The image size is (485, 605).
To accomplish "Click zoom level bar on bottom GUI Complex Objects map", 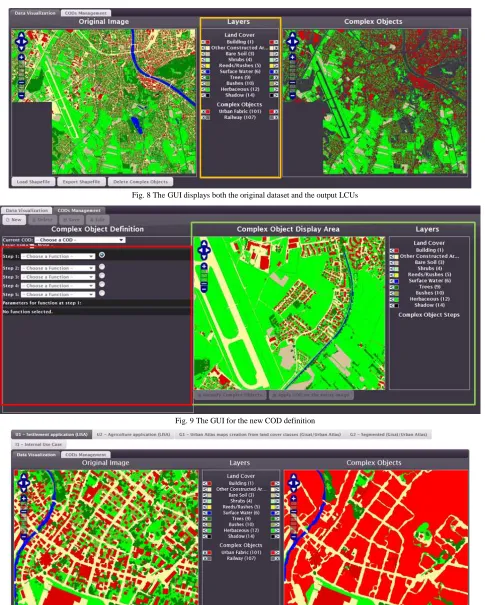I will (294, 517).
